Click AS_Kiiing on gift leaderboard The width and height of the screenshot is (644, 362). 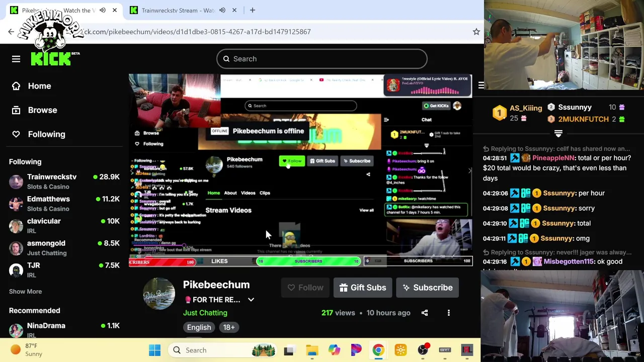tap(526, 108)
